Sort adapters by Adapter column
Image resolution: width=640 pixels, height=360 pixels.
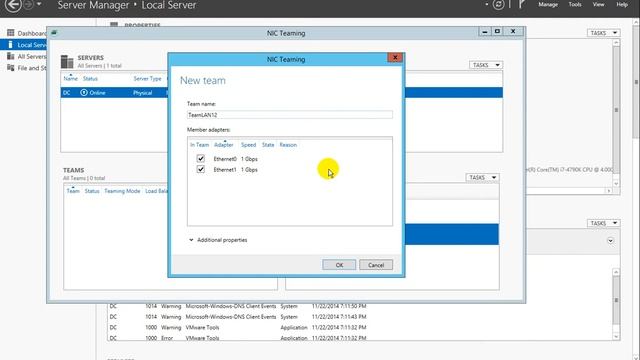click(x=224, y=145)
